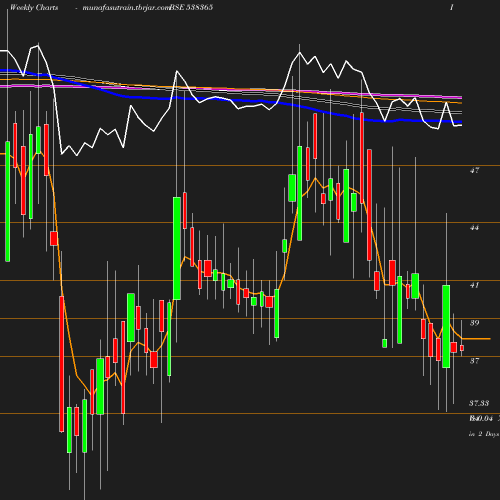This screenshot has height=500, width=500.
Task: Click the tall green candle below the 41 label level near the right edge
Action: (446, 326)
